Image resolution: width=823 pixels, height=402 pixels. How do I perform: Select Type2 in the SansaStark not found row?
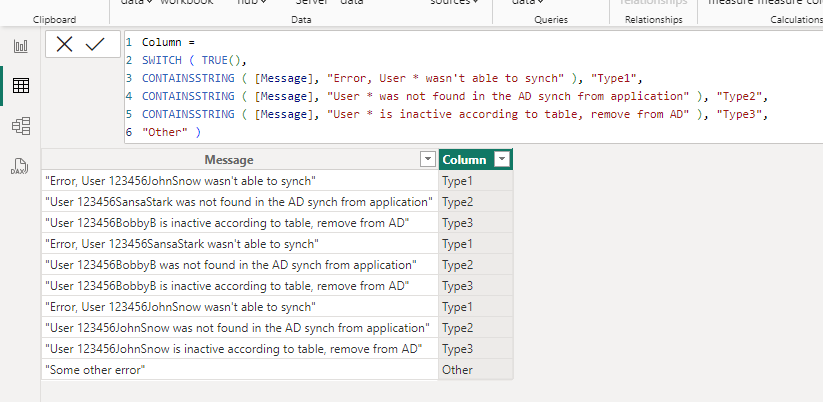click(x=476, y=202)
